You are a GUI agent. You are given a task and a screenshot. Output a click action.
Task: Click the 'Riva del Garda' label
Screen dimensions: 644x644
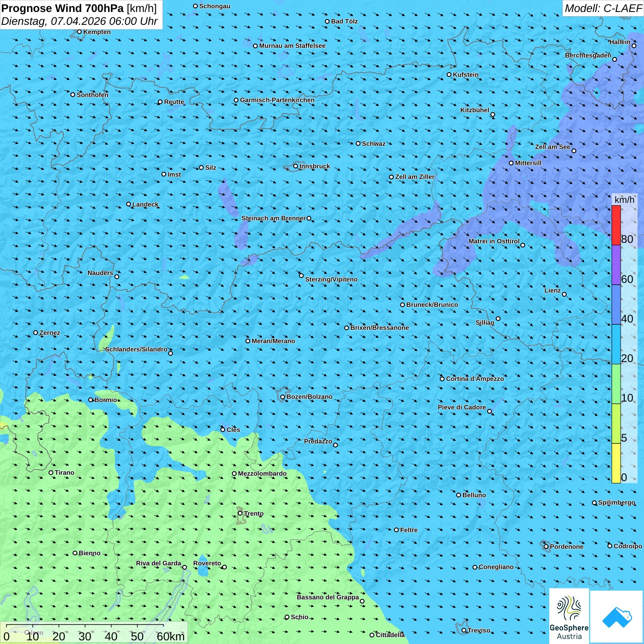point(158,563)
